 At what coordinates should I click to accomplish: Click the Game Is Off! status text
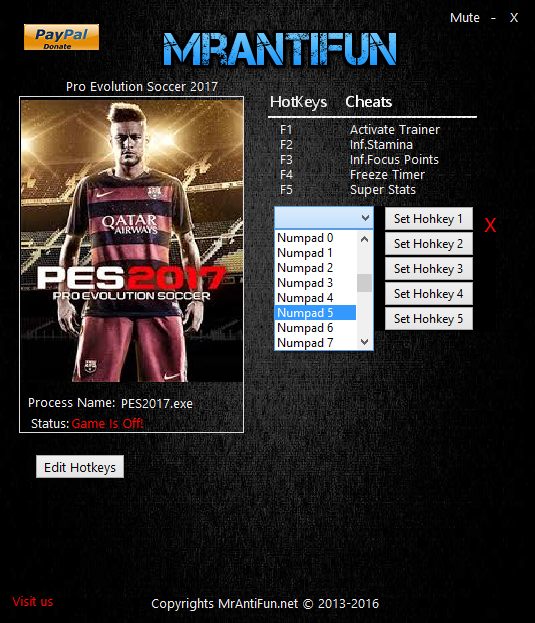coord(108,424)
